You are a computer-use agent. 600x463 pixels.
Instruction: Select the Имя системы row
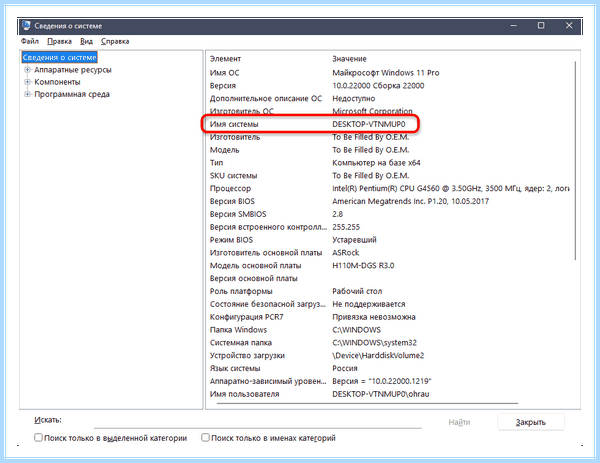390,124
